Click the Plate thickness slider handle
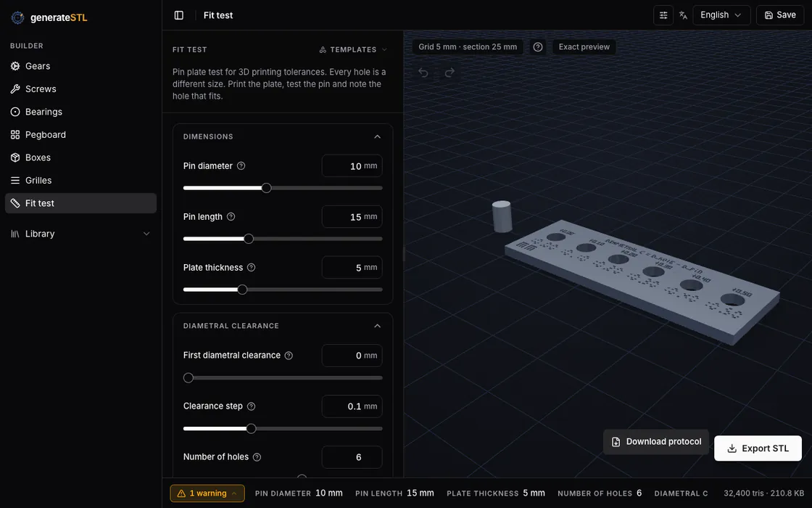The height and width of the screenshot is (508, 812). (242, 290)
